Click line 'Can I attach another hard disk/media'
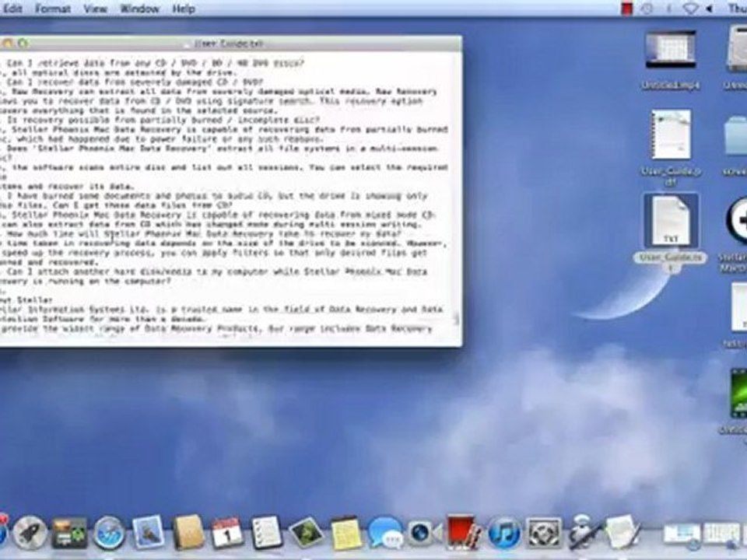Image resolution: width=747 pixels, height=560 pixels. [x=217, y=271]
